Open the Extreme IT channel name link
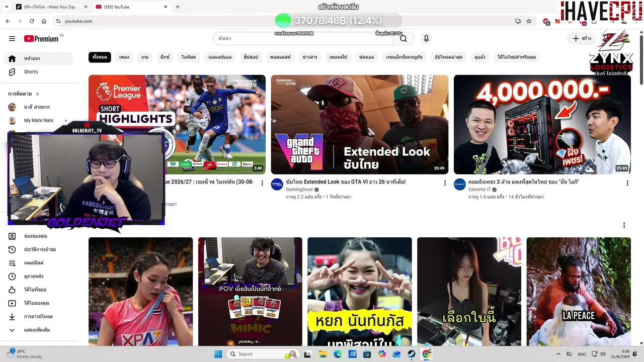The width and height of the screenshot is (644, 362). click(479, 190)
